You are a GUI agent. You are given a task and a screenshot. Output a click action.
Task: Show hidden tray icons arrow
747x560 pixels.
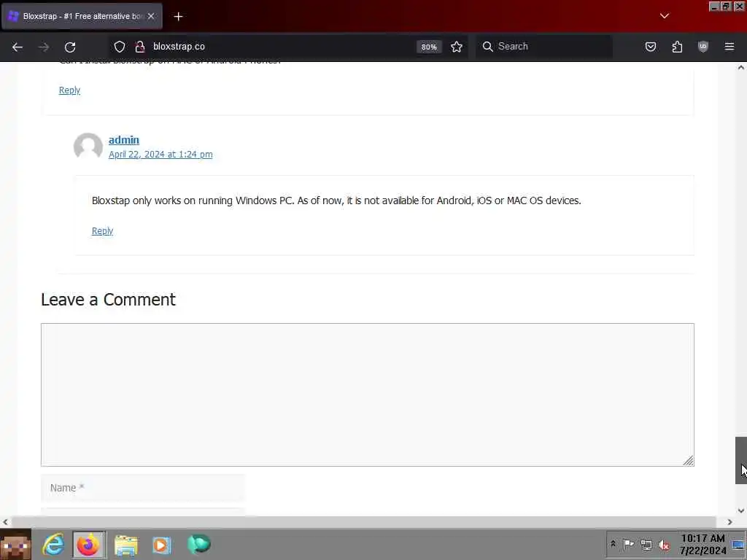[613, 544]
